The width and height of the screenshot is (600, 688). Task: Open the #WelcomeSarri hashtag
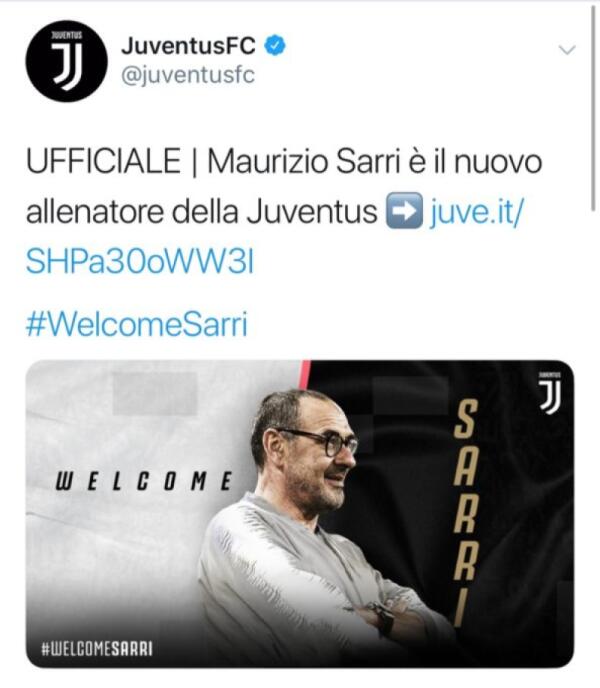(137, 324)
